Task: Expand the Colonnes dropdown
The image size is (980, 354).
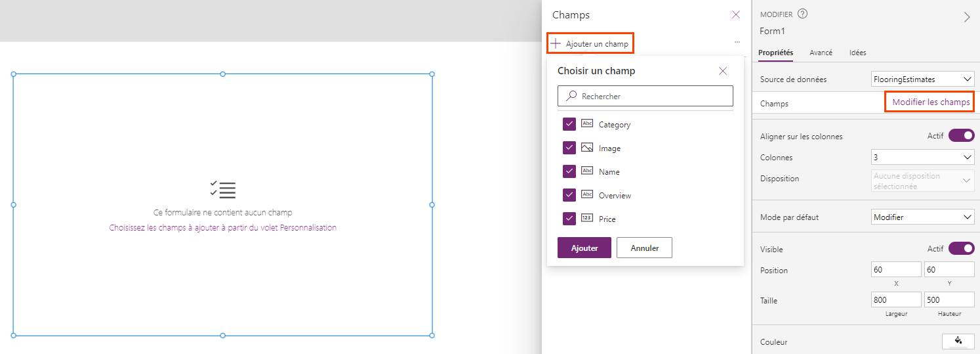Action: [923, 158]
